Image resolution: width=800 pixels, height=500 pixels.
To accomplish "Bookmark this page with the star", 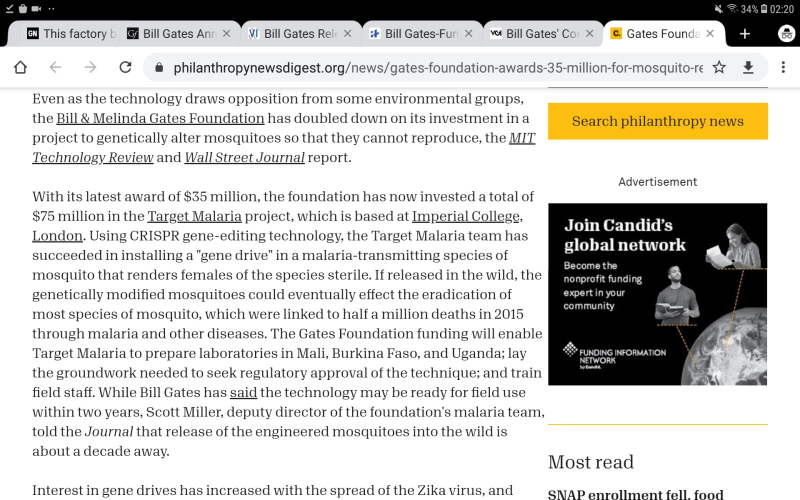I will 719,67.
